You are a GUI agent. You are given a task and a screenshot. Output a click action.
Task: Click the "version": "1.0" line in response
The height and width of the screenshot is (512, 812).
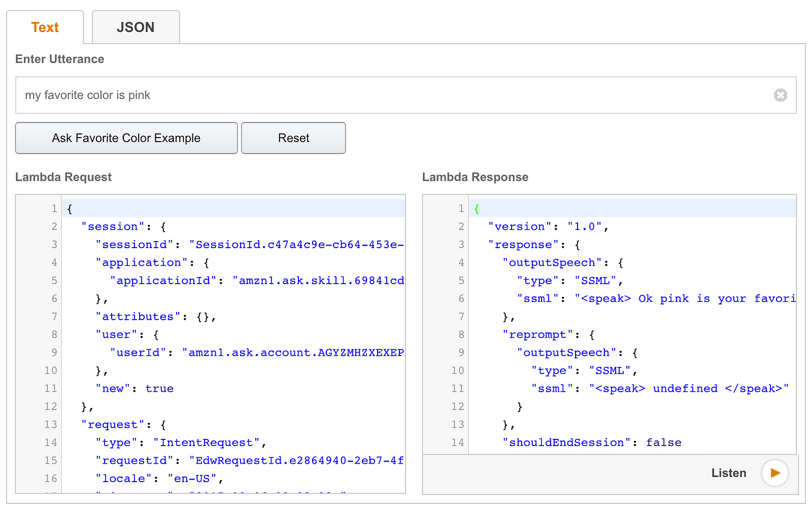click(548, 226)
